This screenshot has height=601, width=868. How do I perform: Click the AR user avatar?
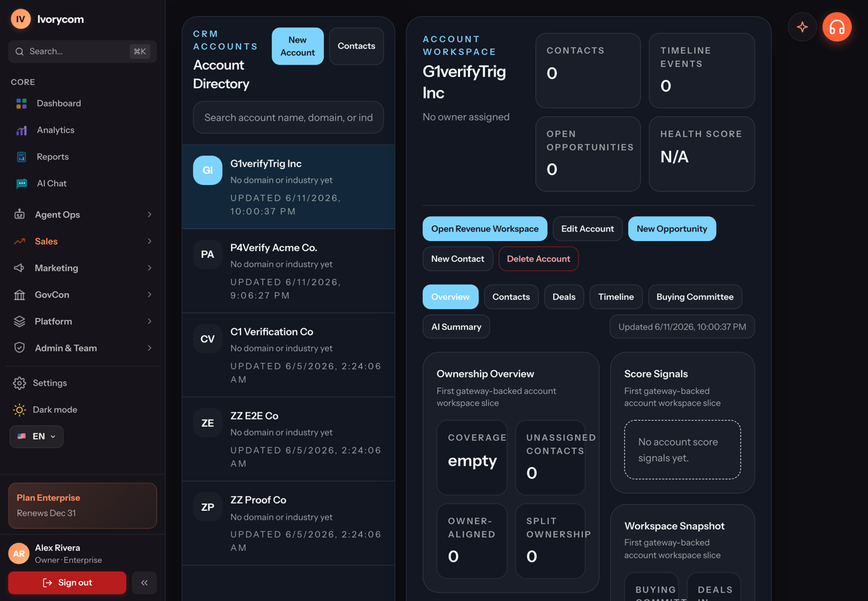click(x=19, y=554)
